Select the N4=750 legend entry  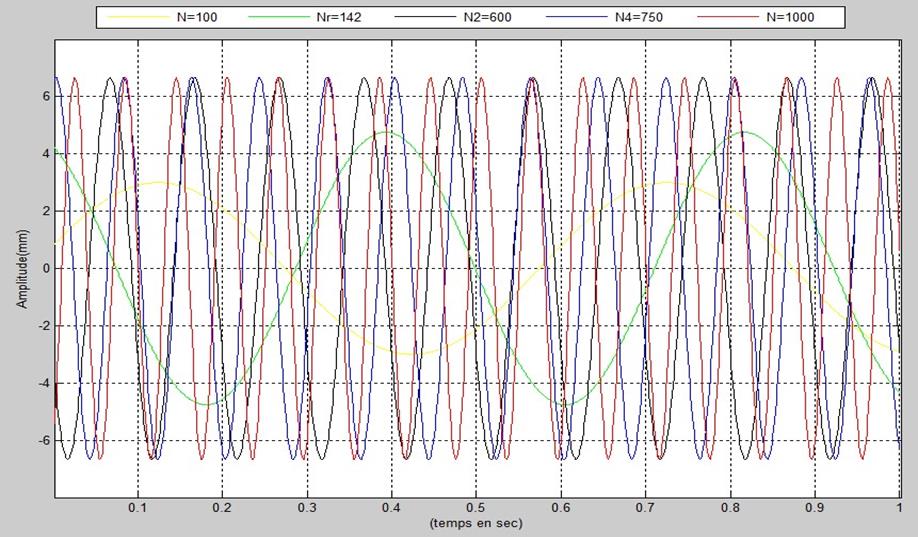tap(639, 17)
